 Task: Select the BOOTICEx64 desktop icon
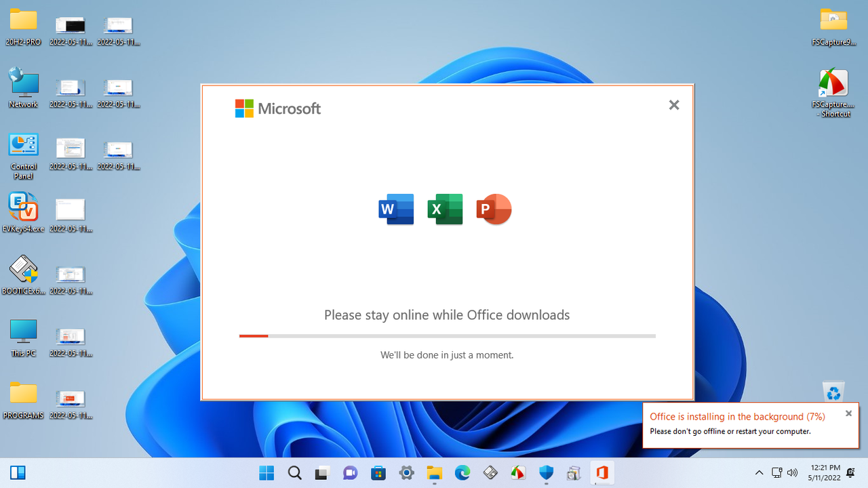coord(23,275)
